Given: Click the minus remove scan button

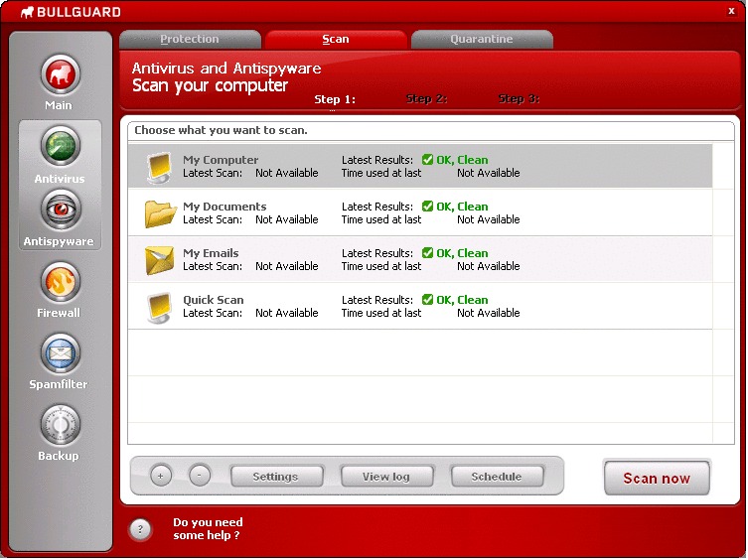Looking at the screenshot, I should pos(200,475).
